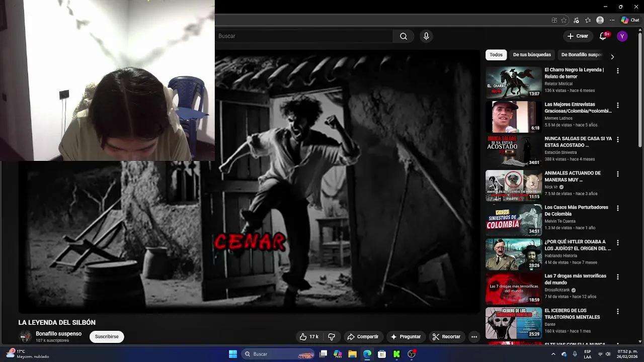The width and height of the screenshot is (644, 362).
Task: Open the weather widget showing 17°C
Action: (x=28, y=354)
